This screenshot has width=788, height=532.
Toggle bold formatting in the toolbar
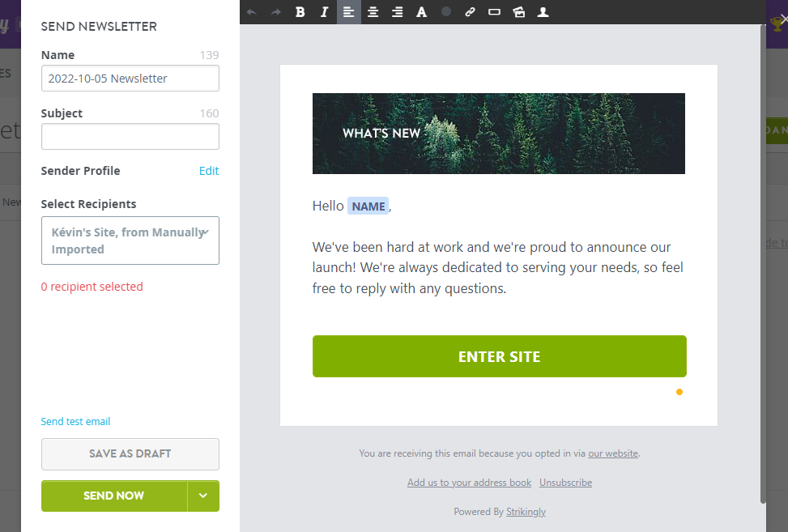[300, 12]
